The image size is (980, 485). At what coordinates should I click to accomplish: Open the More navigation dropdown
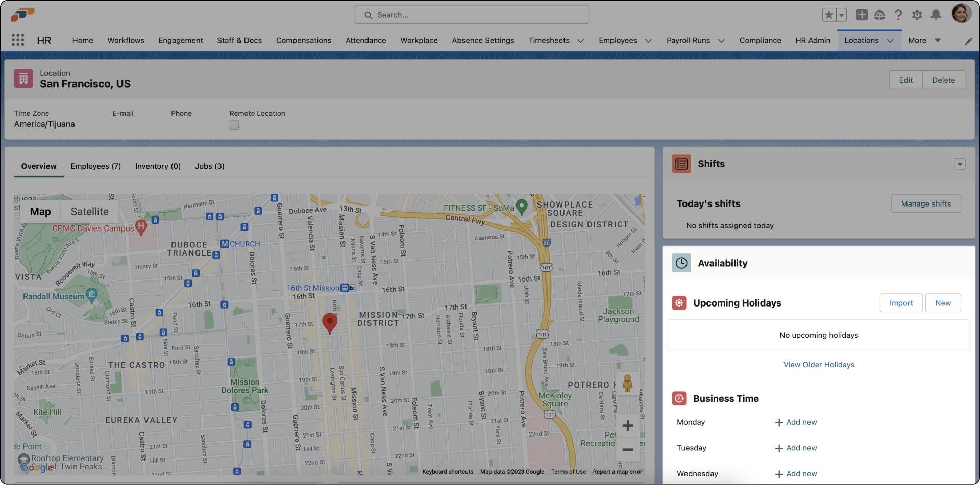tap(924, 40)
